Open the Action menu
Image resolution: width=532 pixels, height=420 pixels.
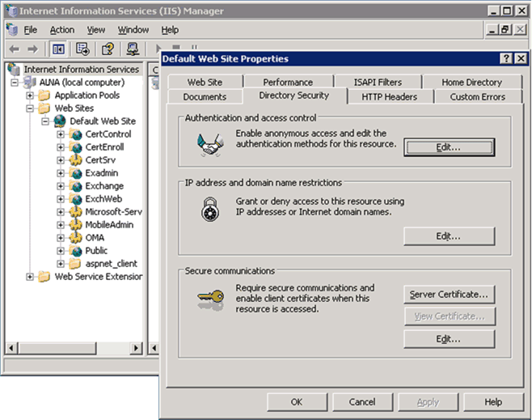click(x=62, y=30)
